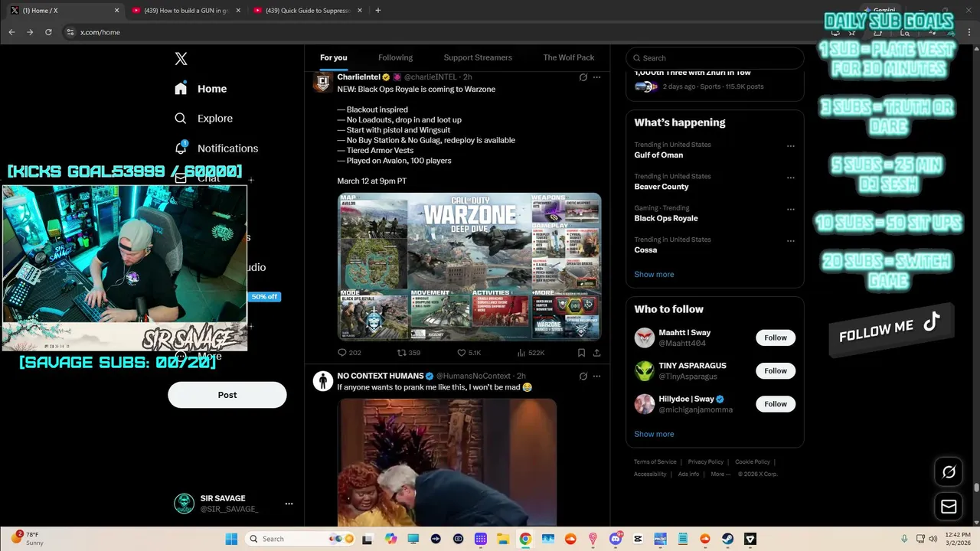Click Grok icon on NO CONTEXT HUMANS post
Viewport: 980px width, 551px height.
point(583,377)
